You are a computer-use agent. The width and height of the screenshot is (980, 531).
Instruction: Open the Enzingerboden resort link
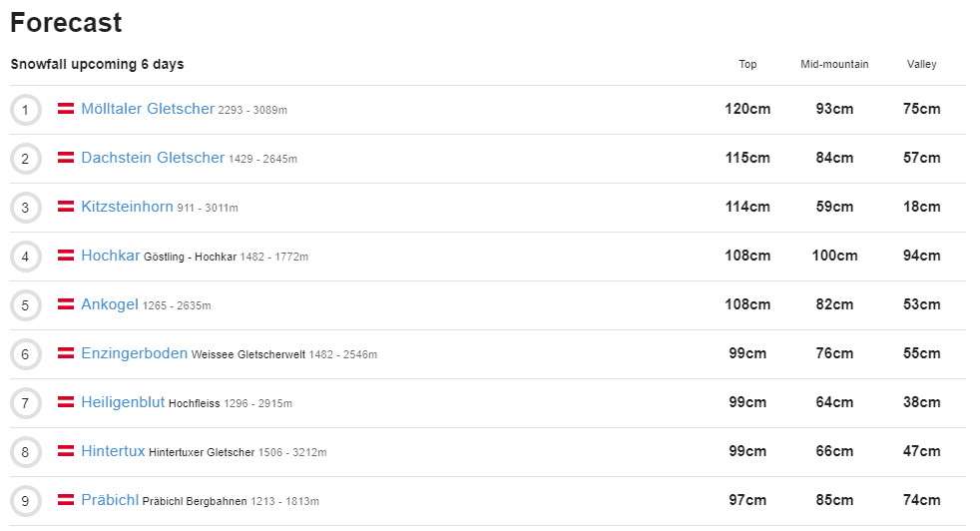(x=134, y=353)
